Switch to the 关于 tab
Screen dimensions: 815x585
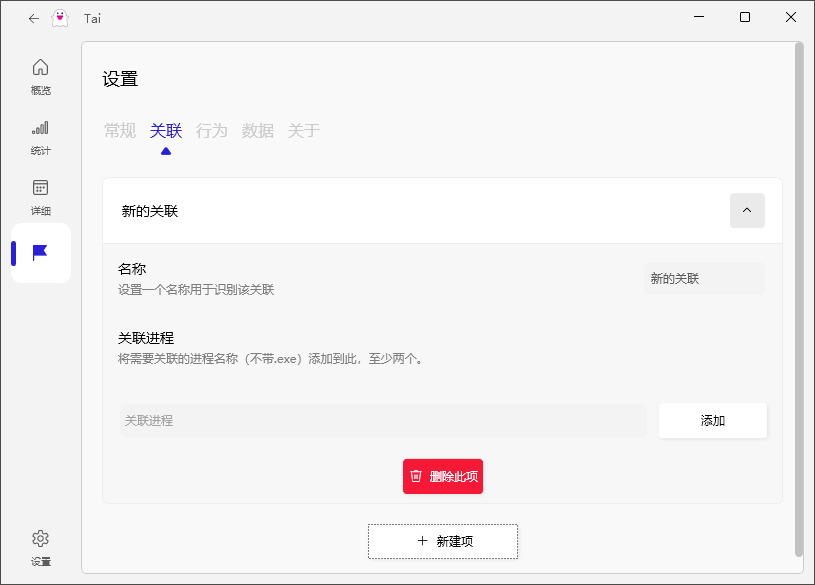coord(304,131)
